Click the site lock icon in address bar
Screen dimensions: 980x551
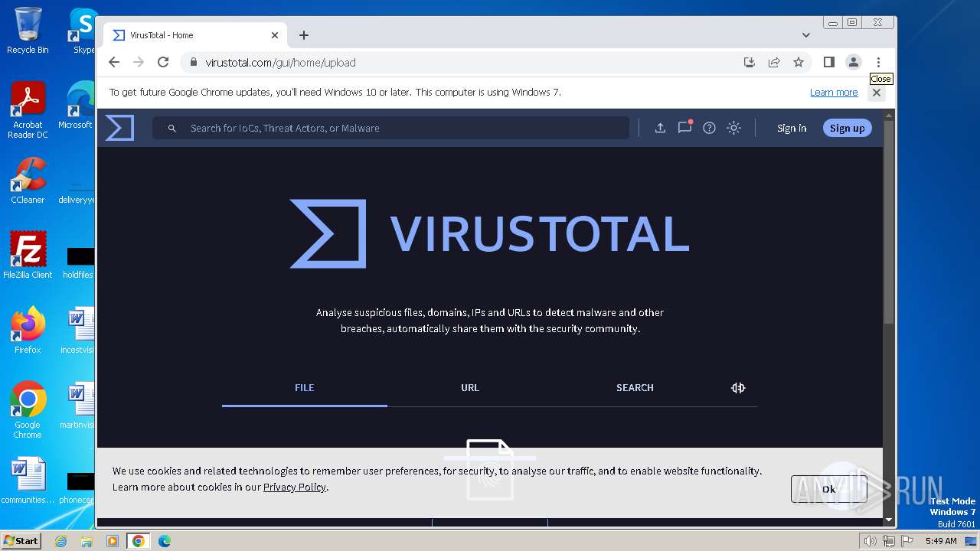[193, 63]
